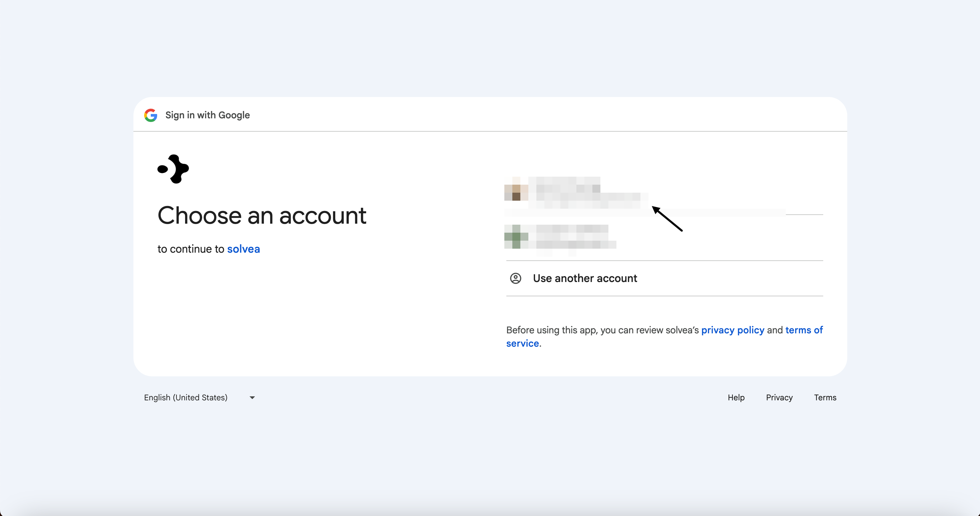Open solvea's privacy policy link
The image size is (980, 516).
point(732,330)
